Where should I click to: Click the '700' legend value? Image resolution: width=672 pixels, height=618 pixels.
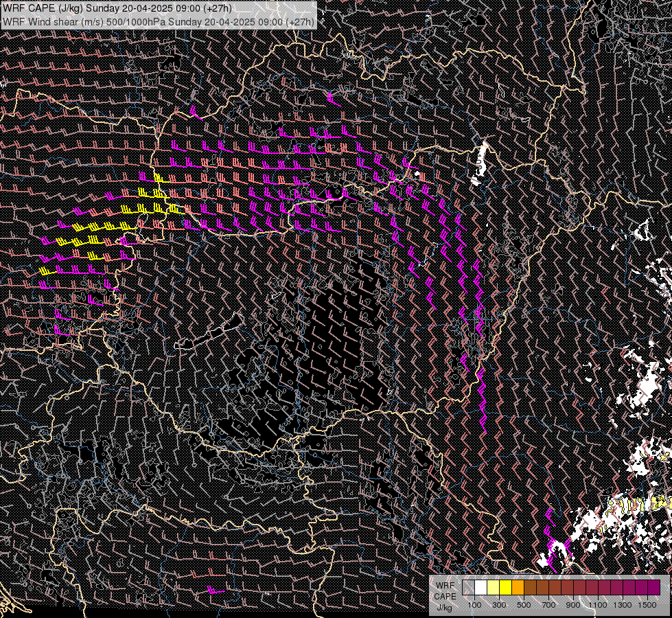pos(548,605)
